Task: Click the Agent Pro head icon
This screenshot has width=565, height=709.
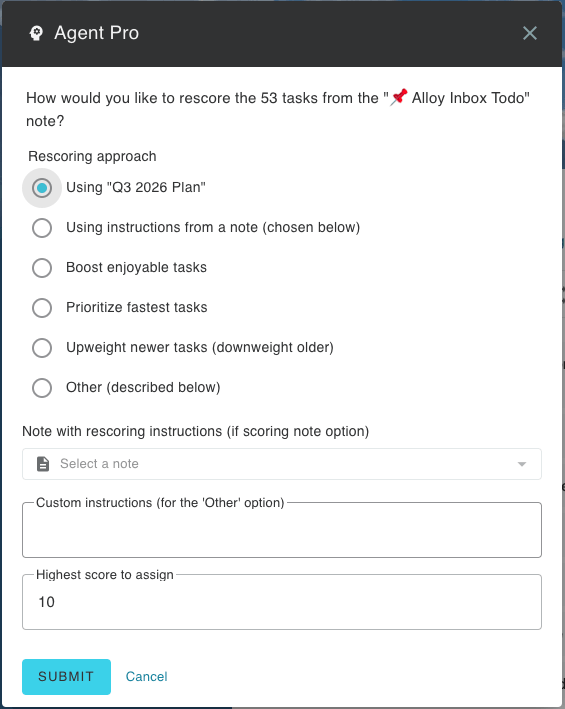Action: click(x=36, y=33)
